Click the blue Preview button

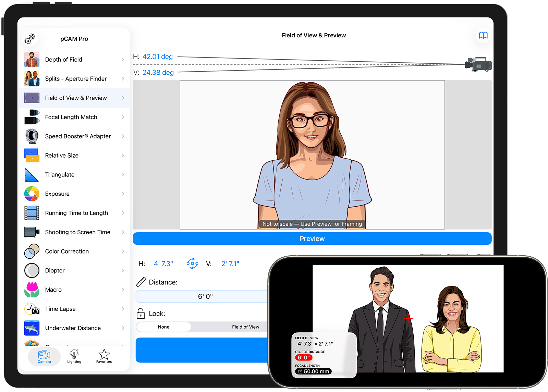312,238
